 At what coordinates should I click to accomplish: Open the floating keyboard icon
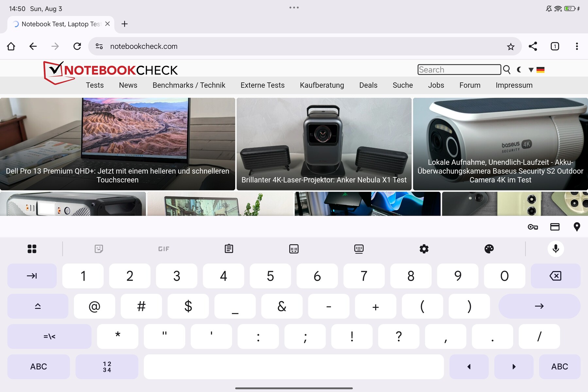point(359,249)
